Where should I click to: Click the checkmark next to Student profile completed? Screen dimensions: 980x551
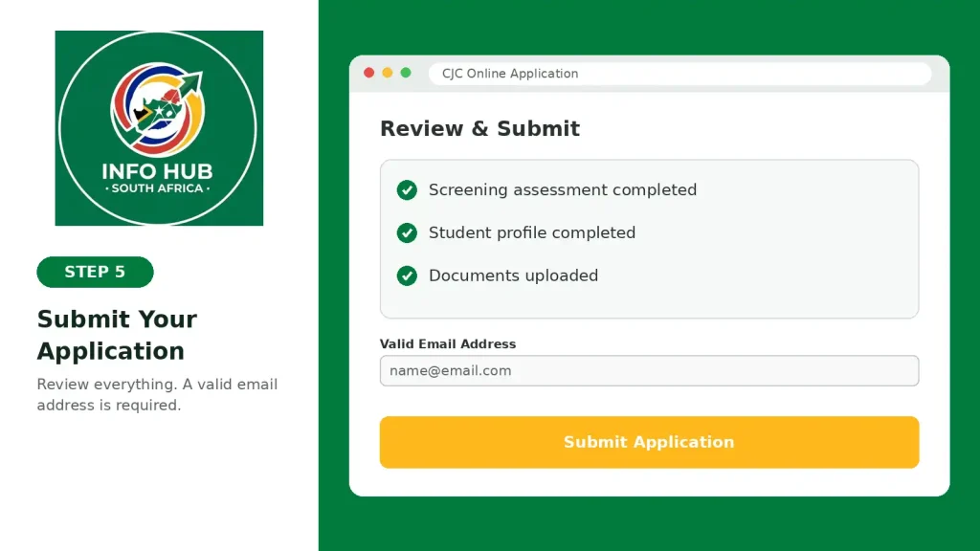407,233
